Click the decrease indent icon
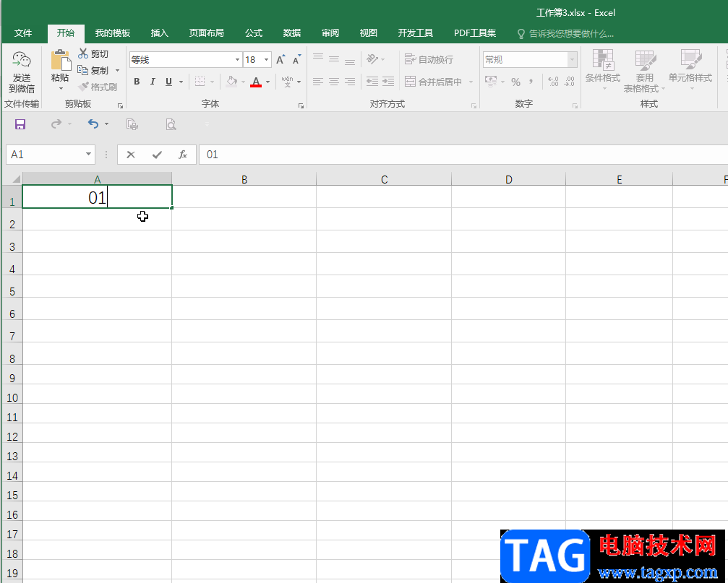The height and width of the screenshot is (583, 728). click(x=372, y=82)
